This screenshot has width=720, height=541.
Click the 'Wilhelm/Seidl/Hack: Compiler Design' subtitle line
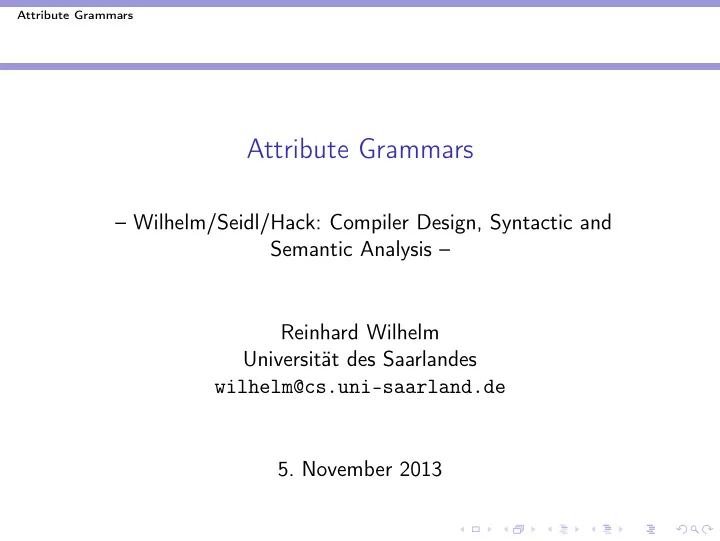(363, 223)
